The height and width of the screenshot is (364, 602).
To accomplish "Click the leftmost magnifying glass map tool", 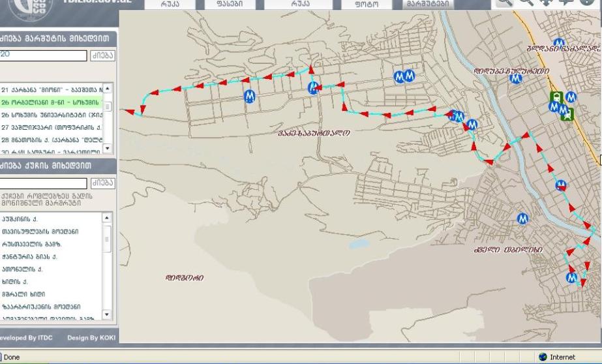I will tap(506, 3).
